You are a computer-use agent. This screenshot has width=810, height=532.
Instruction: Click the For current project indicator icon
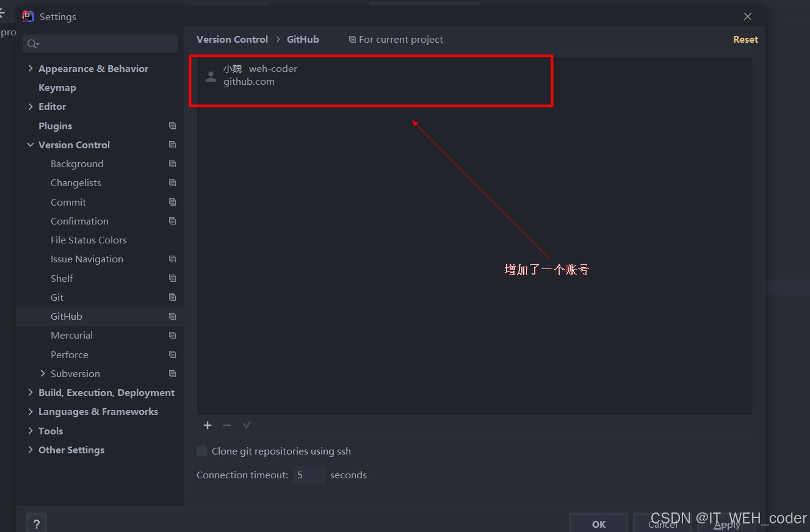[352, 40]
